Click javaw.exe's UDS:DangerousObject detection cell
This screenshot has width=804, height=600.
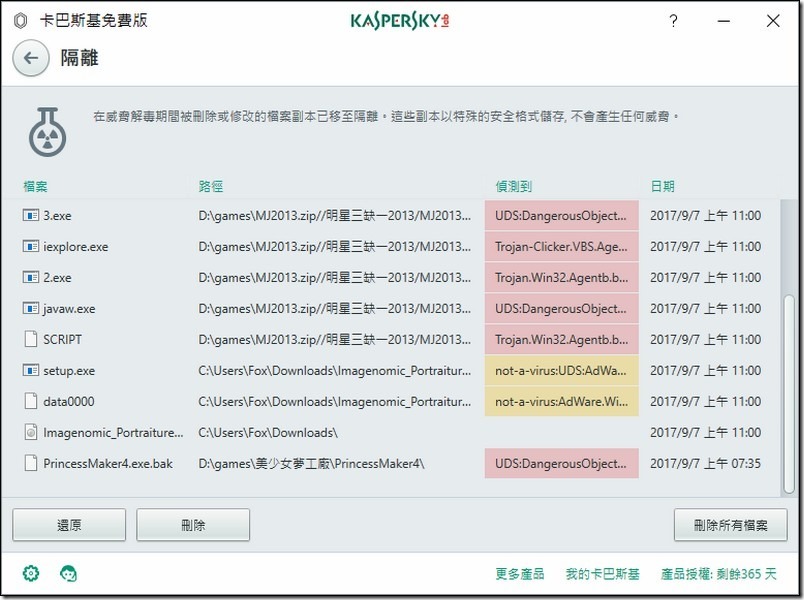point(561,309)
